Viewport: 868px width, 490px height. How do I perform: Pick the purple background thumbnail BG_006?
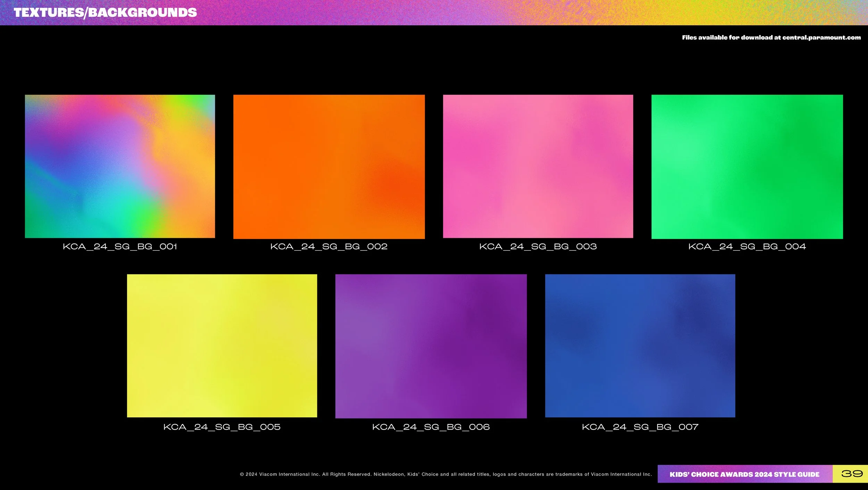(431, 346)
